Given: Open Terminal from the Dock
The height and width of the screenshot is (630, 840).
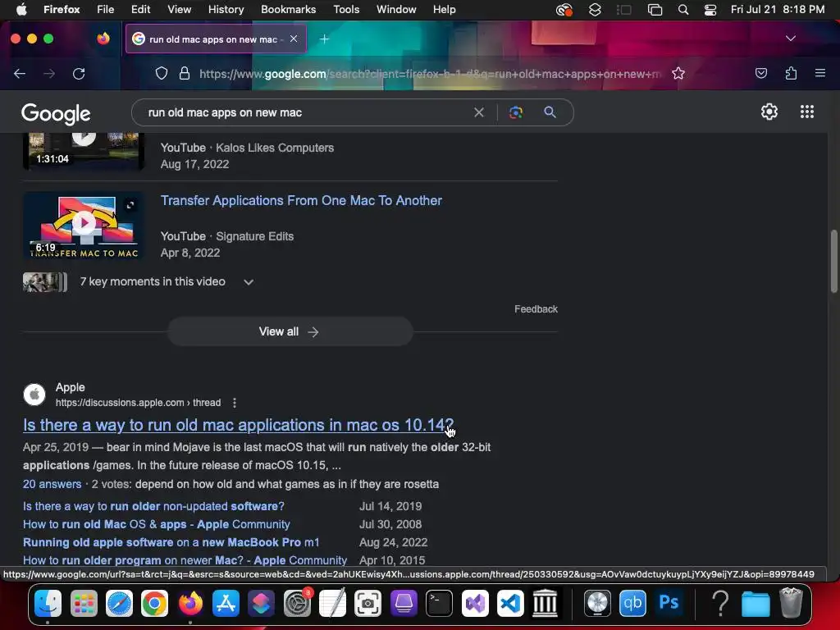Looking at the screenshot, I should (440, 603).
